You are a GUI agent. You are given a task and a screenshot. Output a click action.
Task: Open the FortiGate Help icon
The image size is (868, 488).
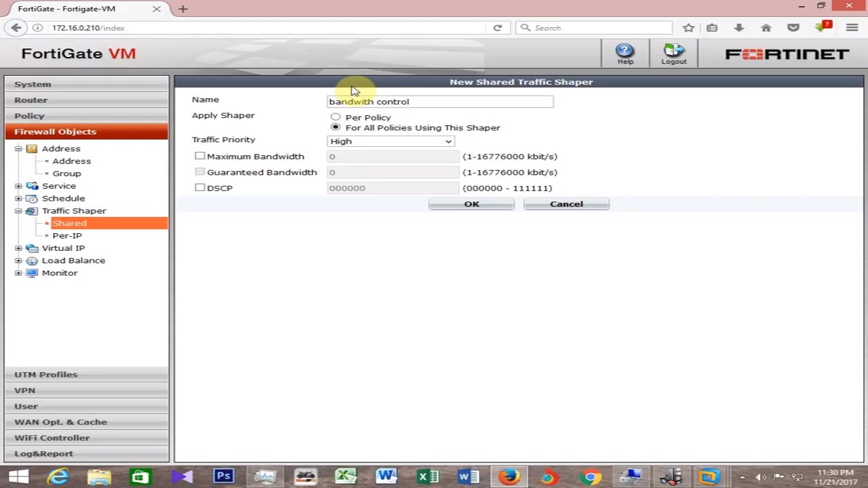(625, 54)
